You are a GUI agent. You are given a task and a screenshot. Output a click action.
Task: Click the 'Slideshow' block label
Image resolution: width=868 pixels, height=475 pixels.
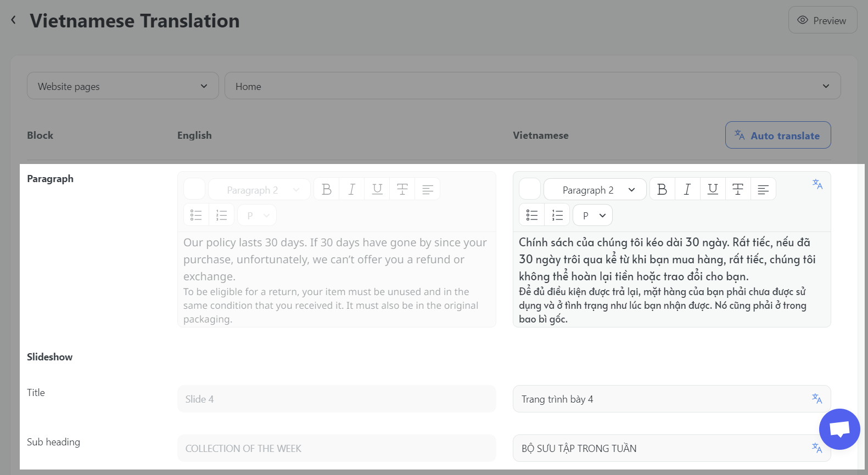[49, 357]
